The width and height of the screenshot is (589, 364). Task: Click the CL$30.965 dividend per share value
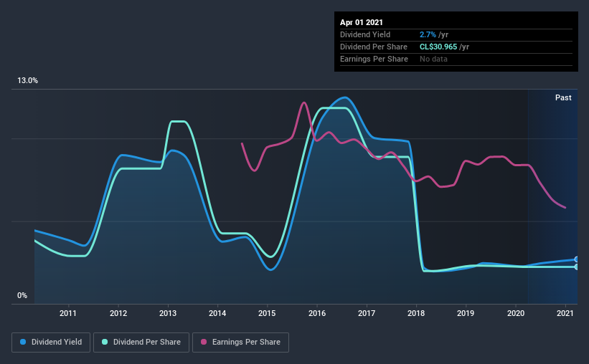(439, 47)
